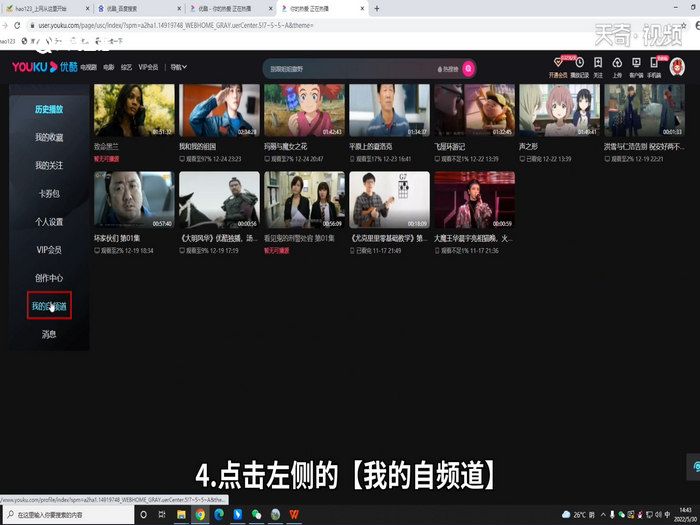
Task: Open WPS Office in the taskbar
Action: pyautogui.click(x=294, y=514)
